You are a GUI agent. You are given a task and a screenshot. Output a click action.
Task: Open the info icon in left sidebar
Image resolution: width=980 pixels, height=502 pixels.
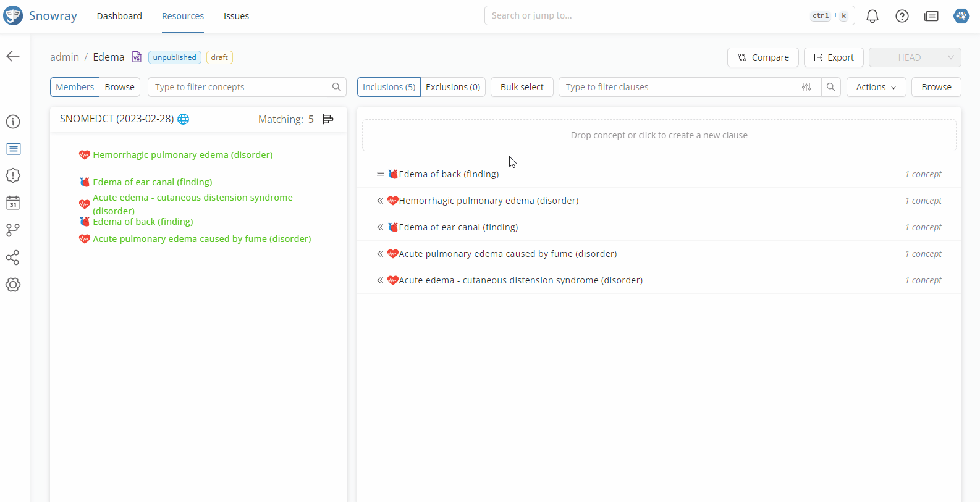(x=13, y=122)
